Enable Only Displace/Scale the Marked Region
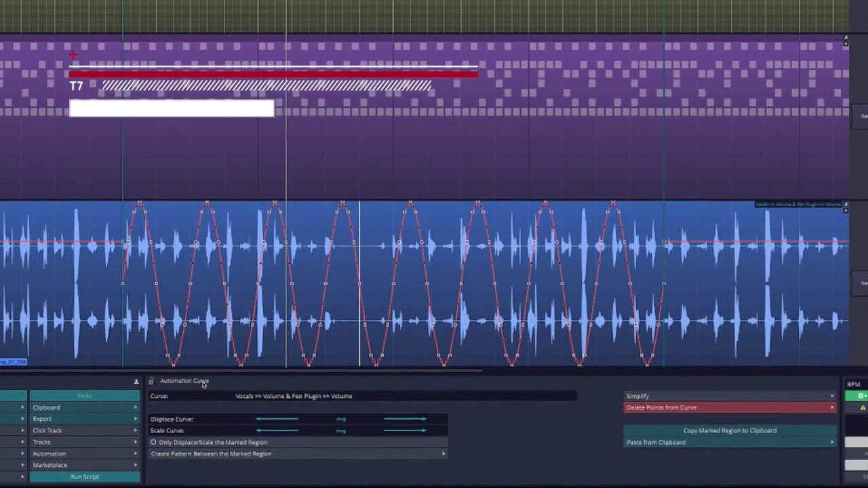 click(153, 442)
